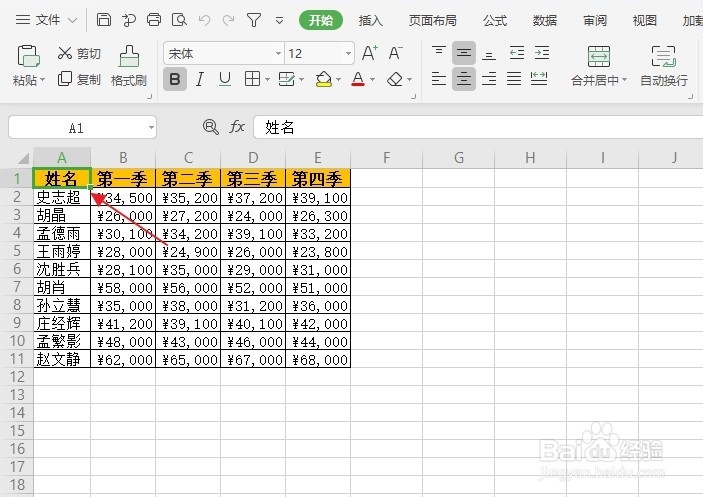Align text to top of cell
703x497 pixels.
tap(438, 53)
